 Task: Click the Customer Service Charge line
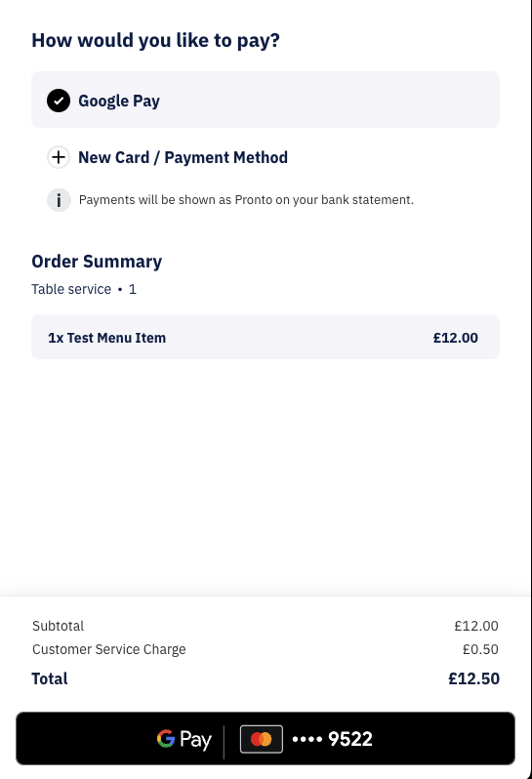coord(266,649)
